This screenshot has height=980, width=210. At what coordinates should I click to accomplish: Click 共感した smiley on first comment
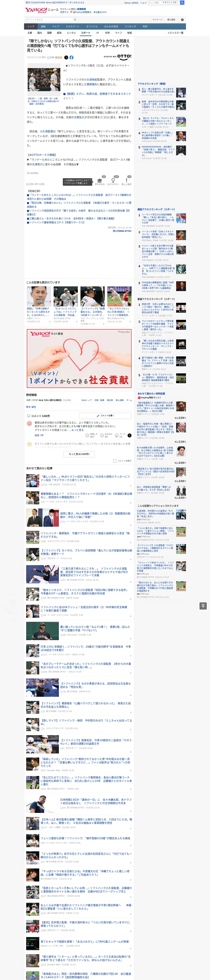tap(87, 436)
